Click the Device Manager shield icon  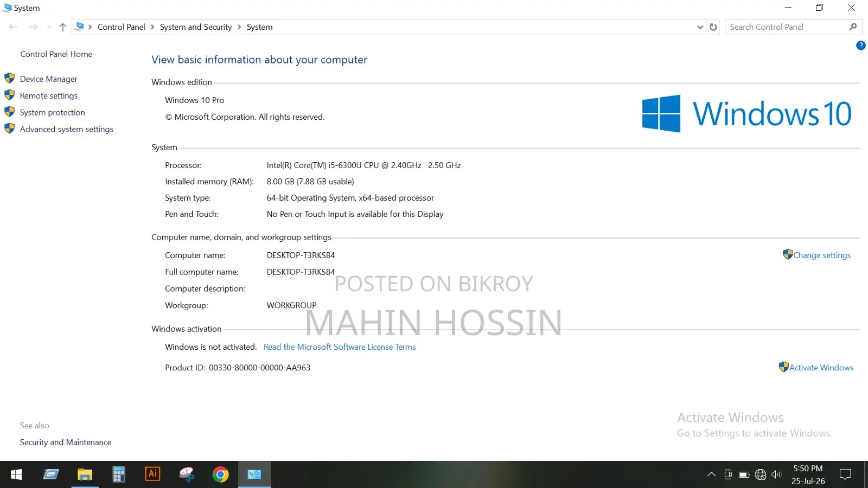pos(10,78)
